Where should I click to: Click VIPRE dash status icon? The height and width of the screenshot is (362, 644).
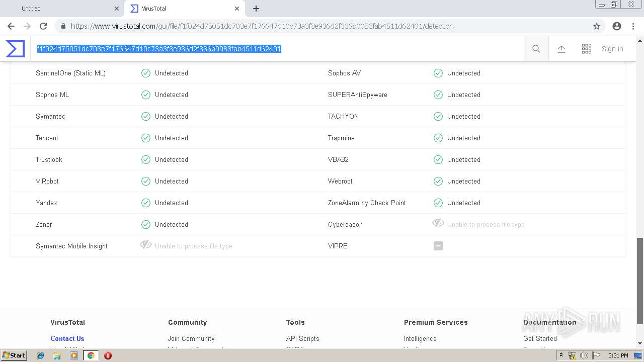[438, 246]
